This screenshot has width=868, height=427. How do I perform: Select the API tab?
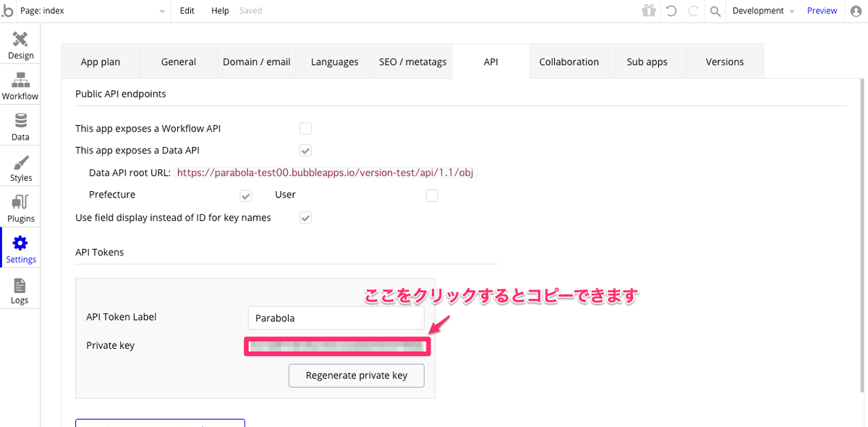(x=491, y=62)
